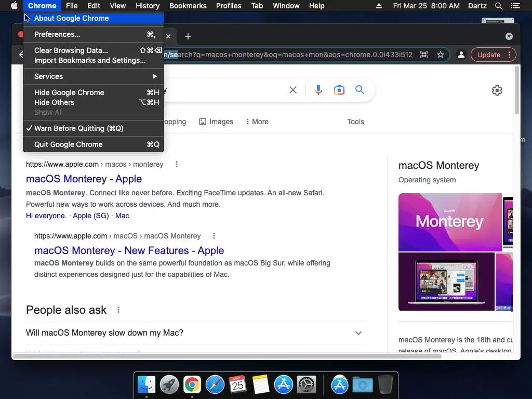
Task: Open options for apple.com monterey result
Action: pyautogui.click(x=177, y=164)
